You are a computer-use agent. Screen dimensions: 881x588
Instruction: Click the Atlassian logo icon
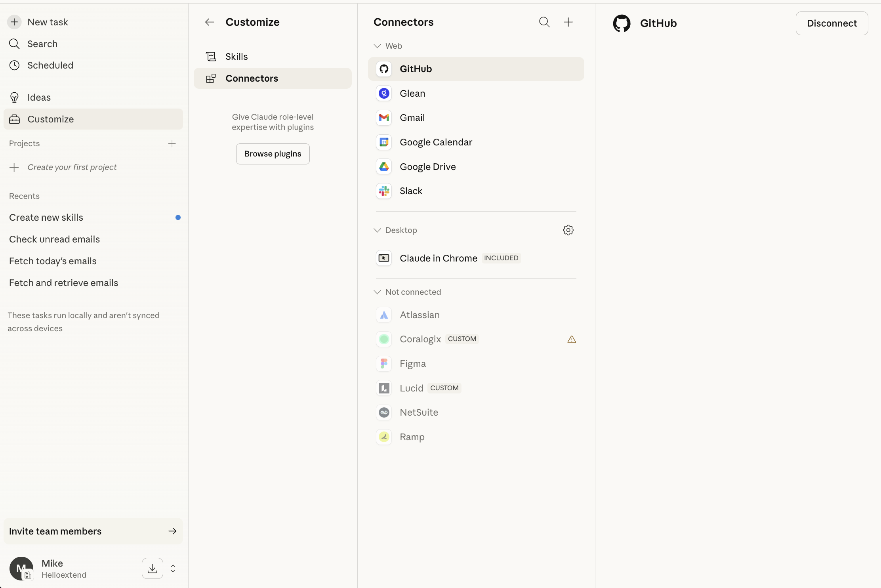pyautogui.click(x=384, y=315)
